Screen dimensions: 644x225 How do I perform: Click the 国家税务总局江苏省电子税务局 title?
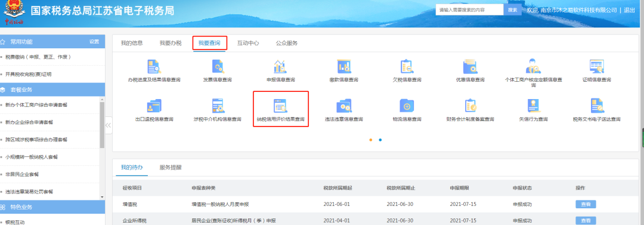(103, 11)
